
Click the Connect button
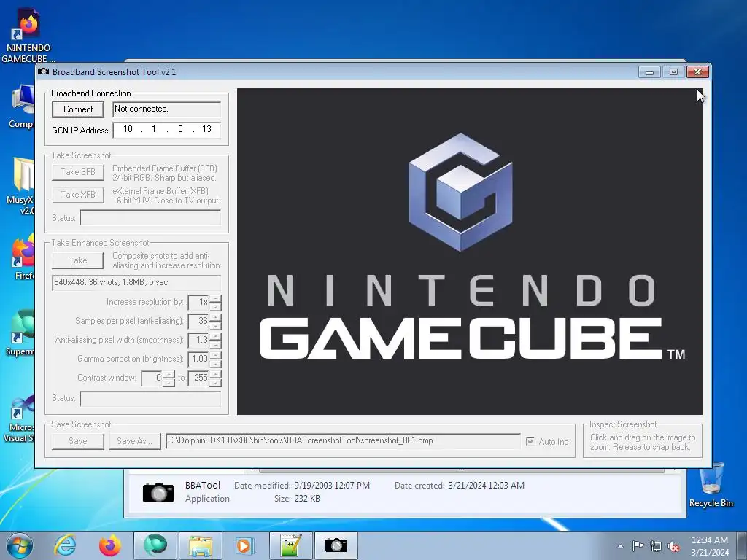point(77,109)
